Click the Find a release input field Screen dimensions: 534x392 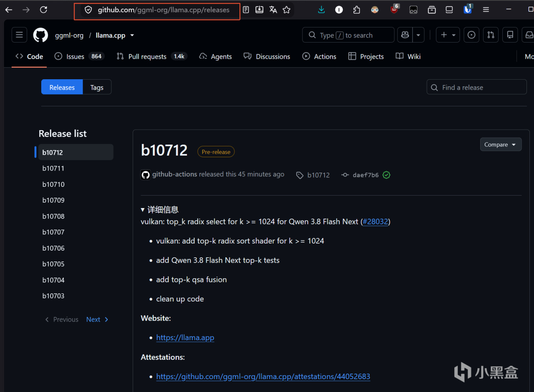coord(477,87)
